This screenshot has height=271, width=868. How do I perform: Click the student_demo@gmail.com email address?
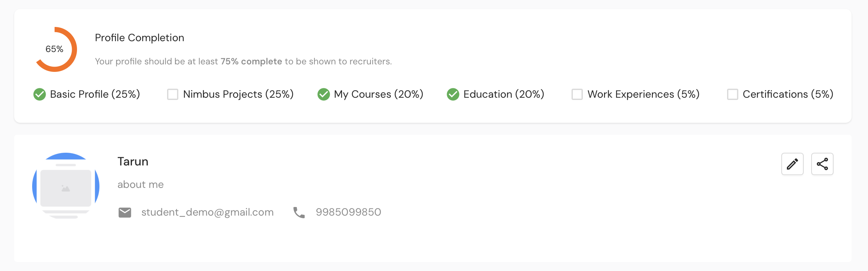[207, 212]
